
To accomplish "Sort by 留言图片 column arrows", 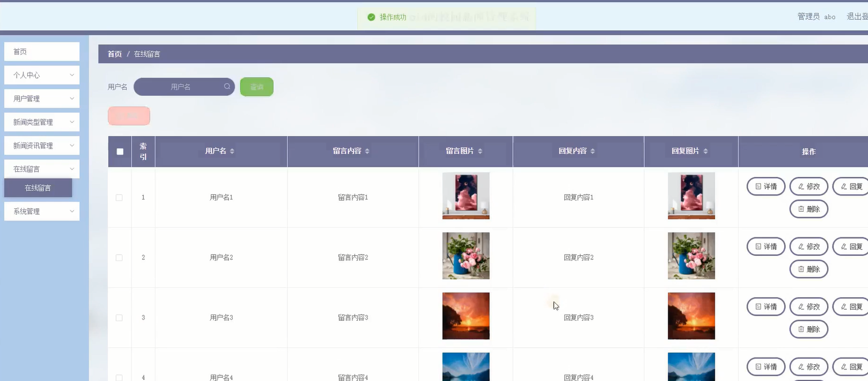I will tap(480, 151).
